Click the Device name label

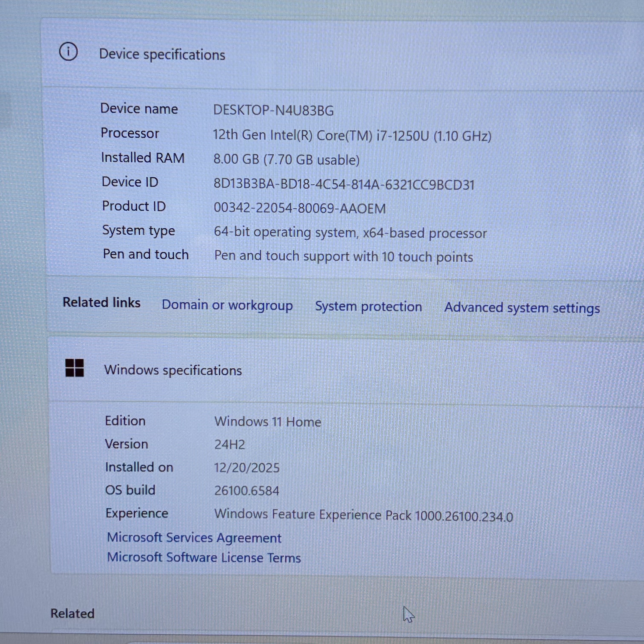point(139,109)
